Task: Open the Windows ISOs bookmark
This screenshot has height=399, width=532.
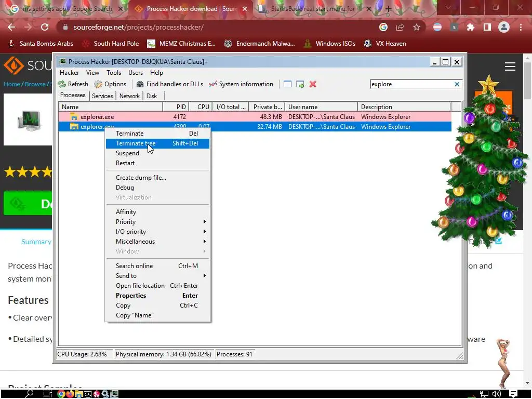Action: coord(330,44)
